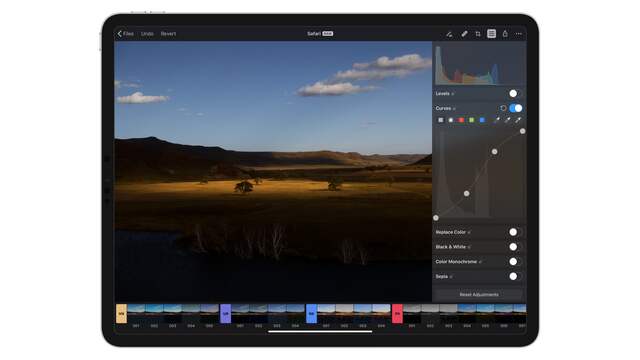Image resolution: width=640 pixels, height=360 pixels.
Task: Select the Crop tool
Action: (478, 34)
